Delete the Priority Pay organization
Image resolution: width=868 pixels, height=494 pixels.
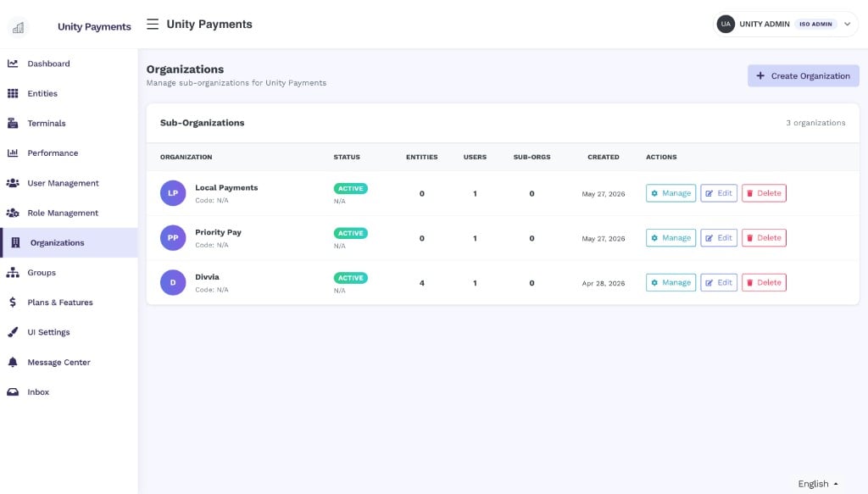click(x=764, y=238)
